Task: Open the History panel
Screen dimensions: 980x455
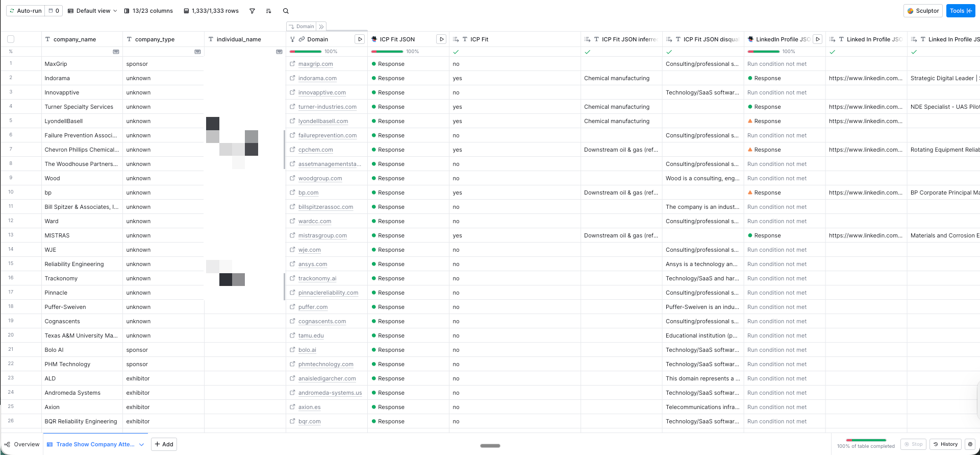Action: tap(945, 444)
